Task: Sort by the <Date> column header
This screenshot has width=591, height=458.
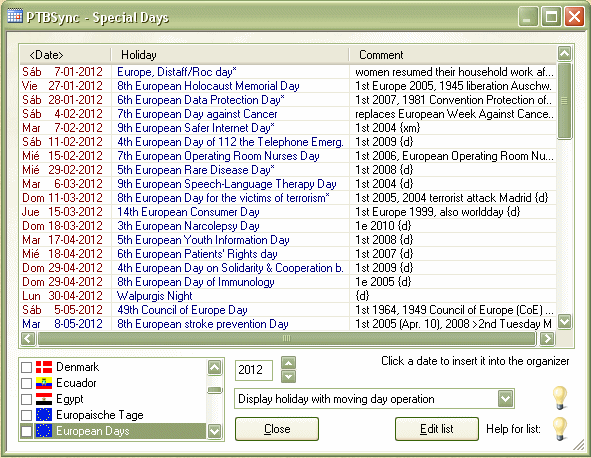Action: coord(65,55)
